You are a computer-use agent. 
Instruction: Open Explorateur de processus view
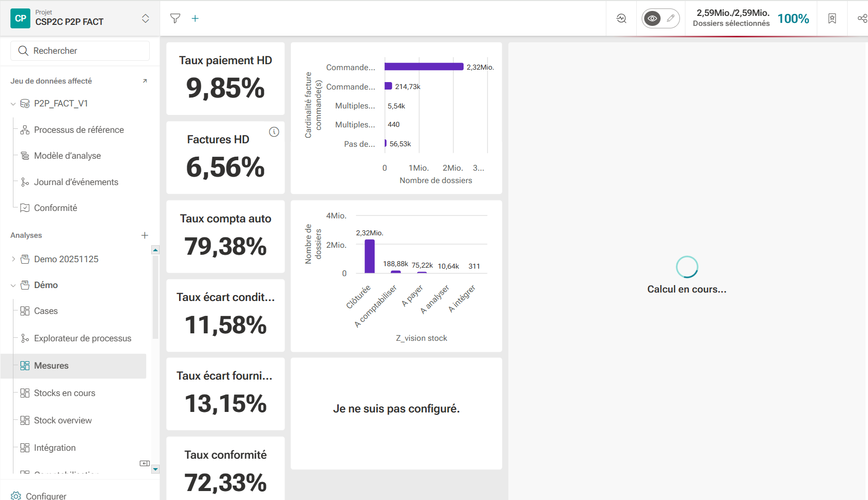point(83,338)
